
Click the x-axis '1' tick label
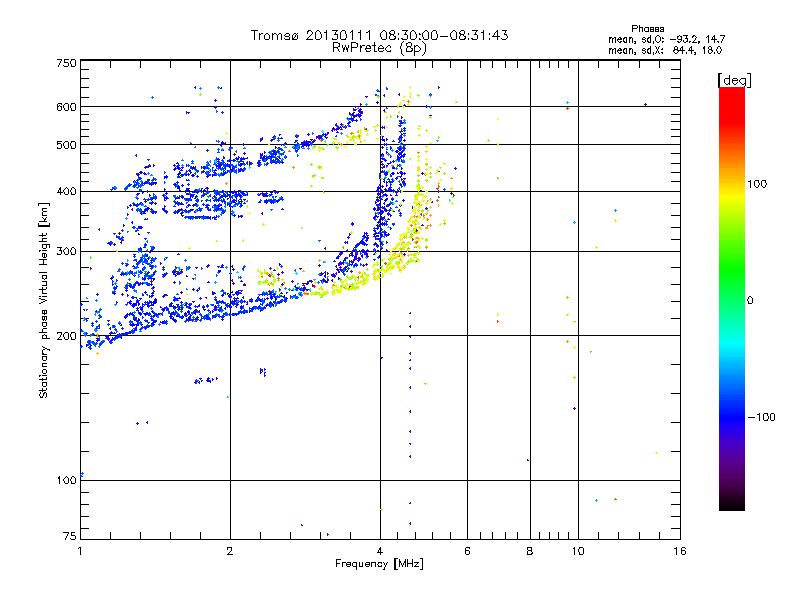(x=80, y=551)
